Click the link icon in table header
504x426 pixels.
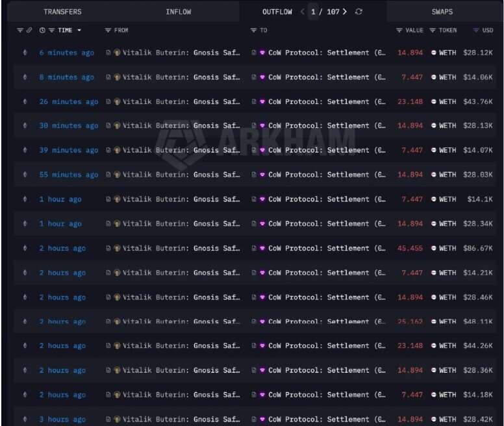click(29, 31)
